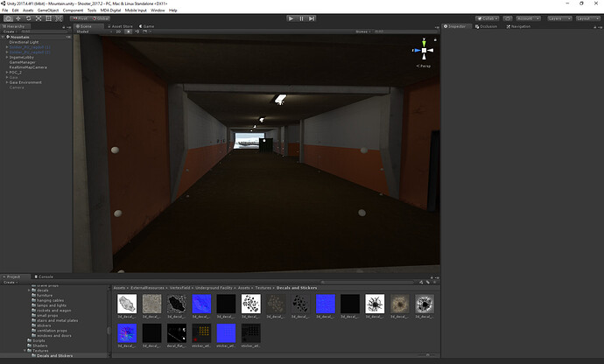Toggle Pivot/Center handle position
This screenshot has height=364, width=604.
pyautogui.click(x=81, y=18)
